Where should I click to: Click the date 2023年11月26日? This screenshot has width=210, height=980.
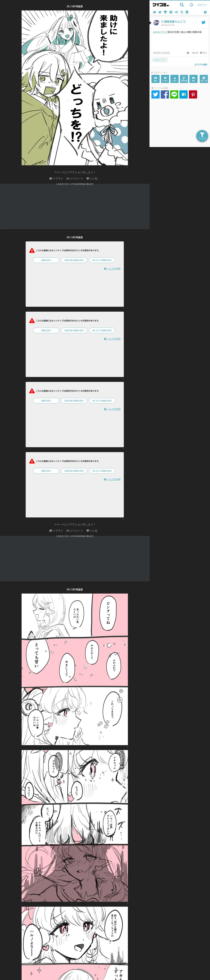162,53
